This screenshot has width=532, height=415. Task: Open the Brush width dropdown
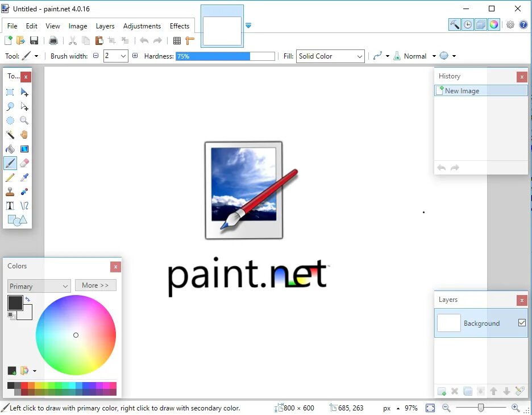123,56
